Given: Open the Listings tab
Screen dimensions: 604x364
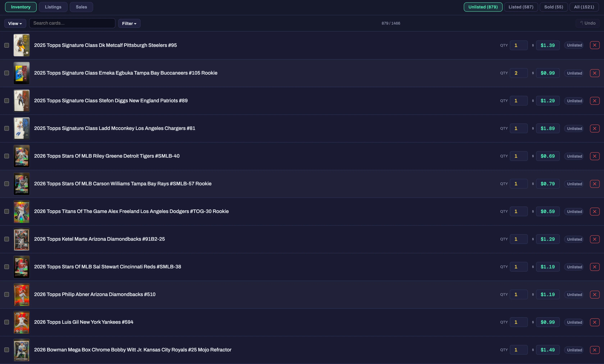Looking at the screenshot, I should 53,7.
